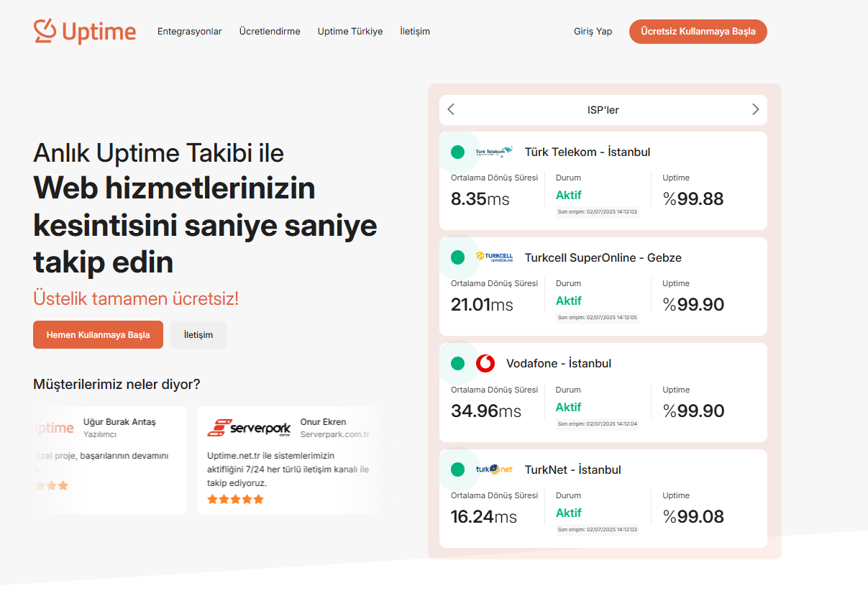Click the Giriş Yap link
Image resolution: width=868 pixels, height=591 pixels.
(x=593, y=32)
